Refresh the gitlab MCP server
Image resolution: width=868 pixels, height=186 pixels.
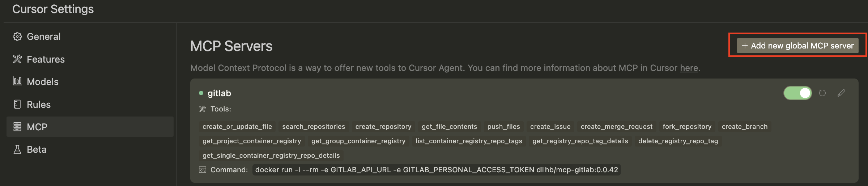point(822,93)
